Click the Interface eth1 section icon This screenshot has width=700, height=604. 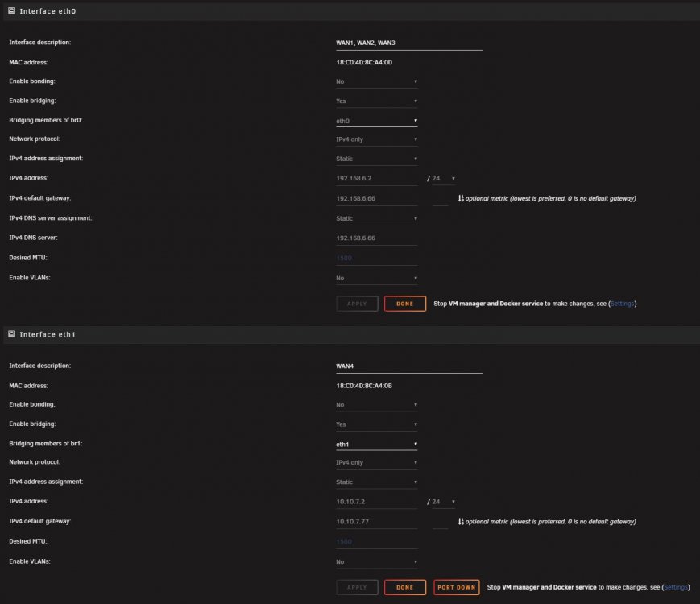point(11,334)
